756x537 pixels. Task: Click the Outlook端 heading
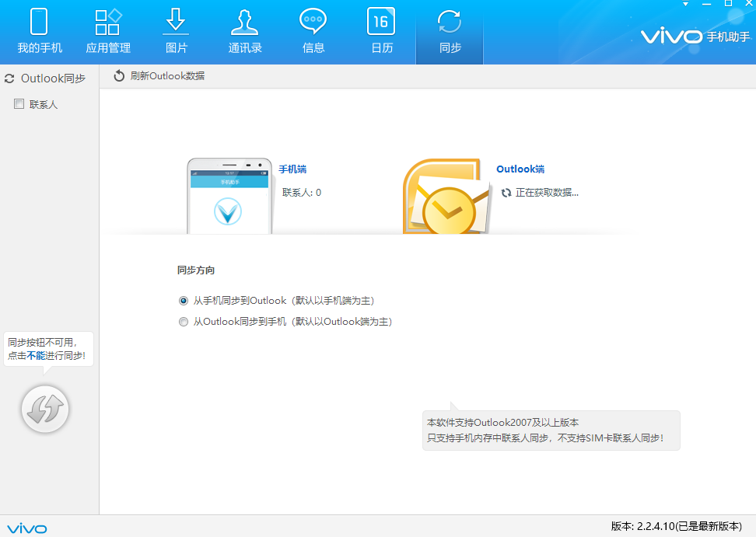pos(520,169)
